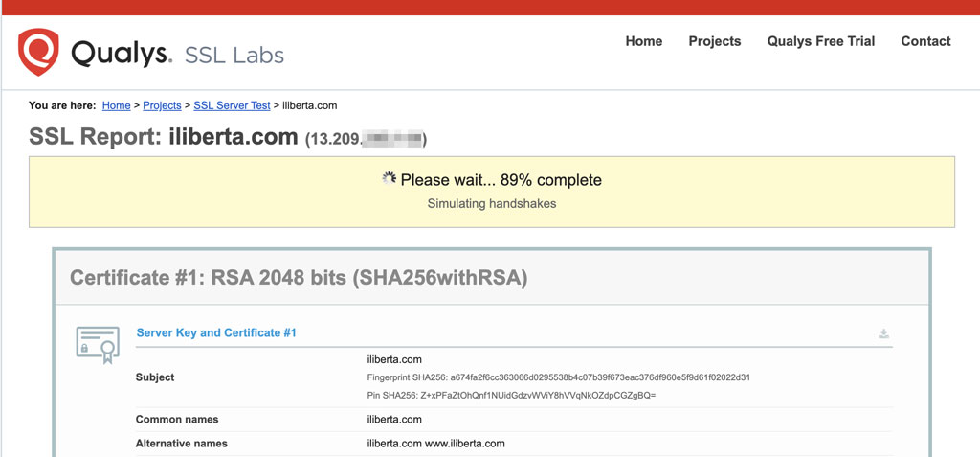Click the Subject row label
The image size is (980, 457).
click(x=155, y=377)
